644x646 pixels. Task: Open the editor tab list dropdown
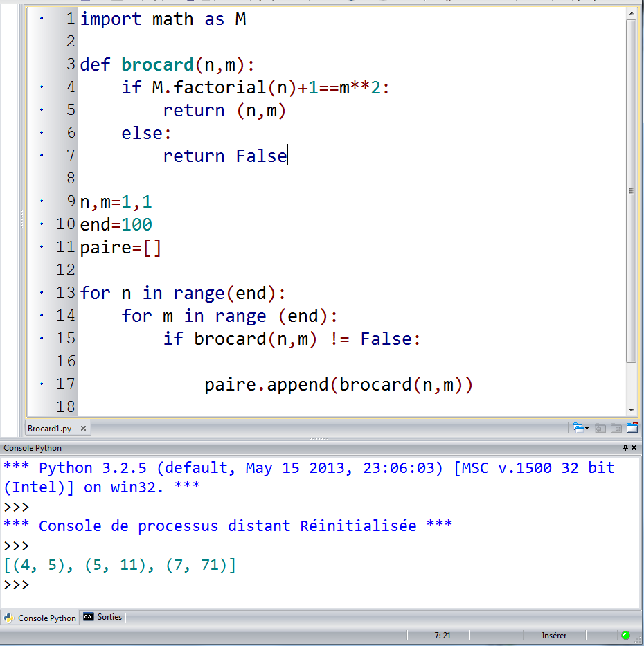580,429
